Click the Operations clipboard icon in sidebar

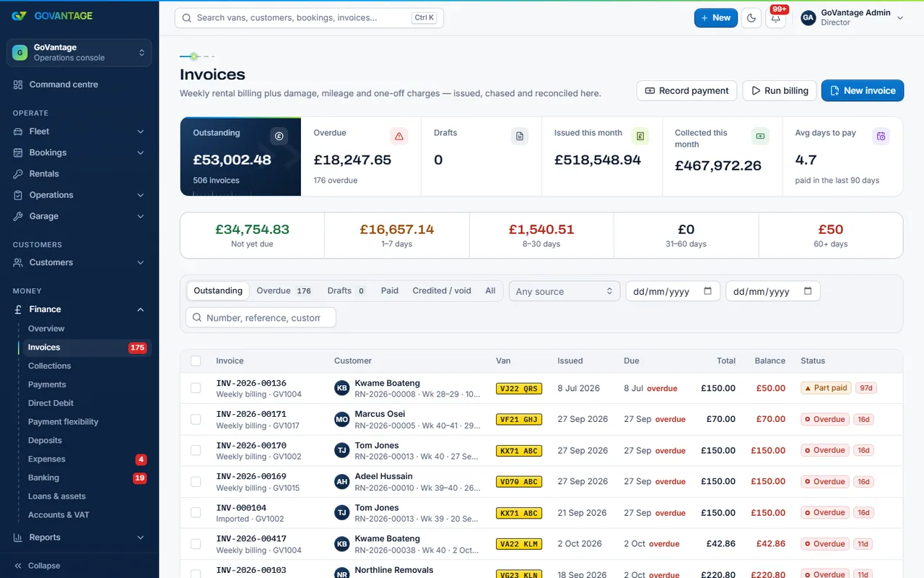(18, 195)
